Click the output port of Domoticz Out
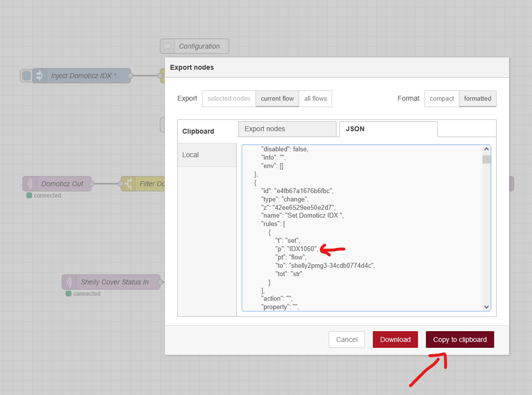 pyautogui.click(x=91, y=184)
